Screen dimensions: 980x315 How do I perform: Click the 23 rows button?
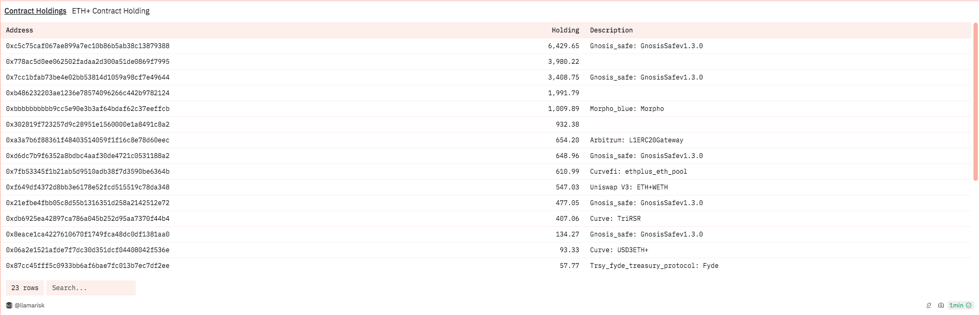[25, 288]
